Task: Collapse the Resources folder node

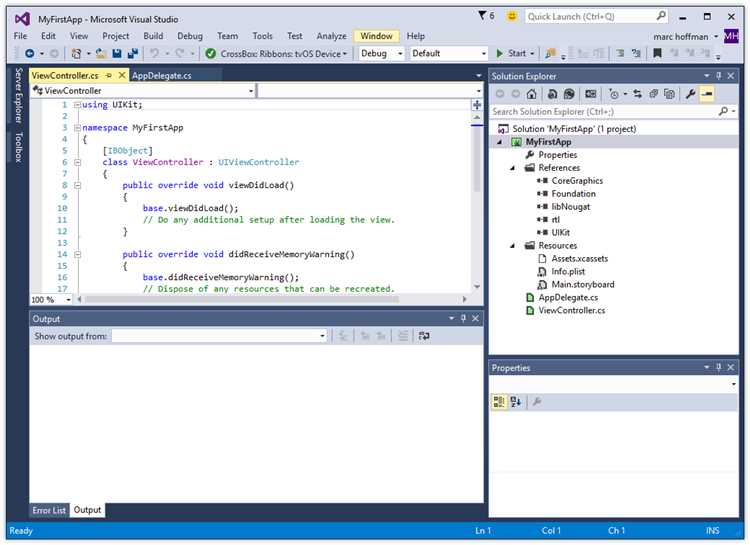Action: click(x=513, y=245)
